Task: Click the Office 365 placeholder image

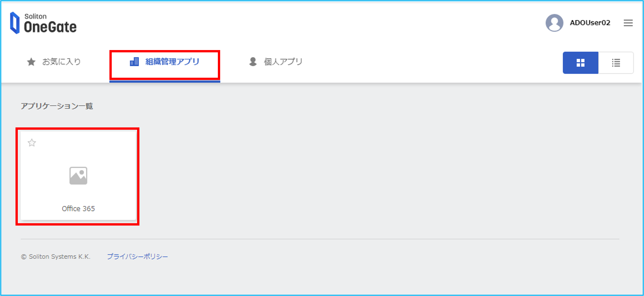Action: click(x=78, y=175)
